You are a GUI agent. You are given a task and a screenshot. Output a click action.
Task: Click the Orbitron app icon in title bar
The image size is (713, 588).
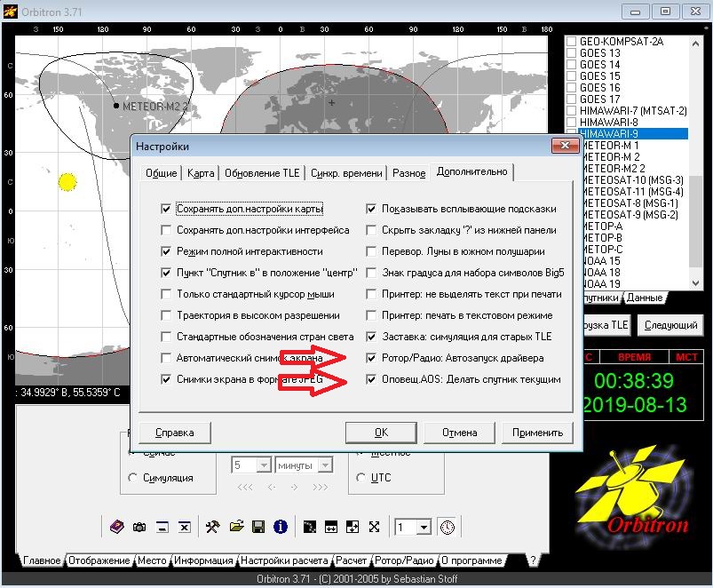10,12
